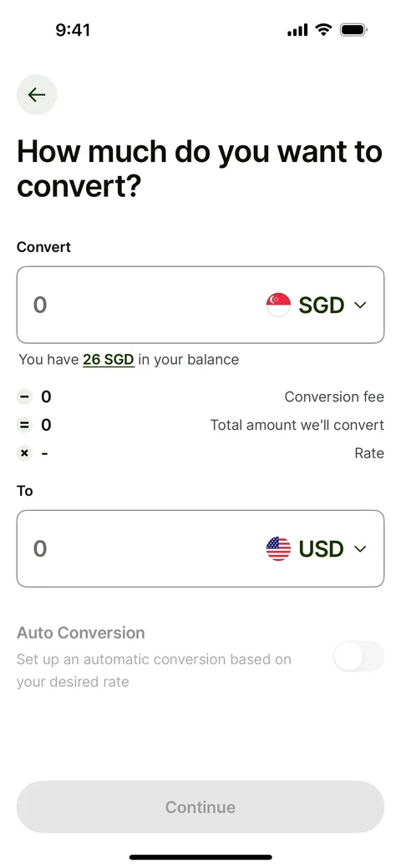401x868 pixels.
Task: Select the USD currency label
Action: click(322, 549)
